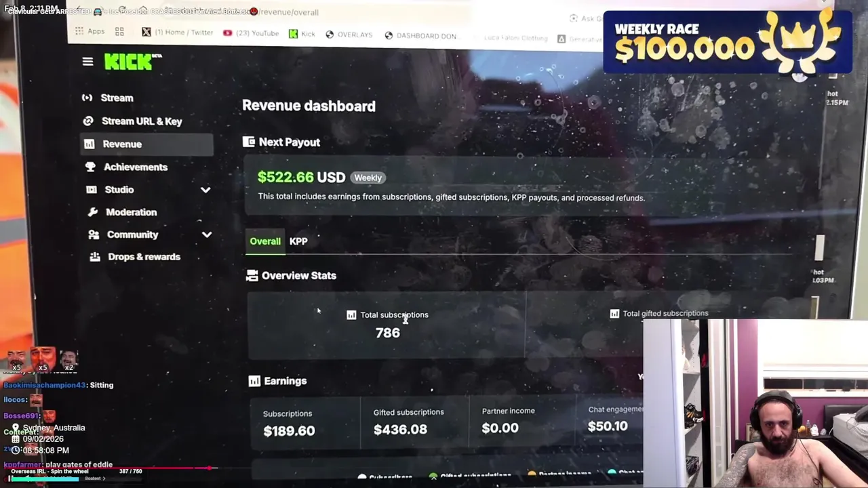Select the Overall tab

click(265, 241)
